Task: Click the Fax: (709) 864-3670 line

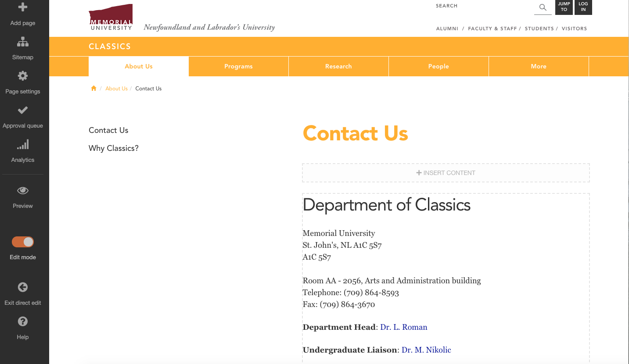Action: coord(339,304)
